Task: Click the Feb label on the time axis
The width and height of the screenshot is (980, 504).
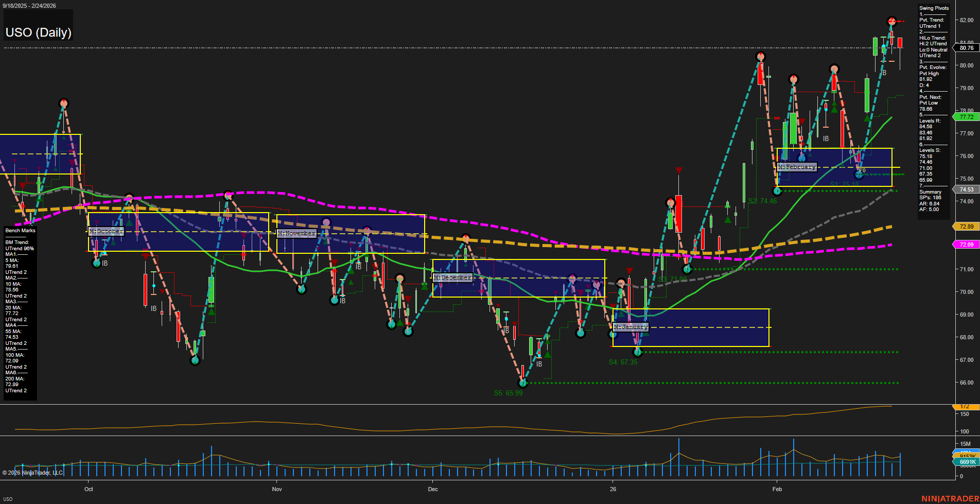Action: pos(776,489)
